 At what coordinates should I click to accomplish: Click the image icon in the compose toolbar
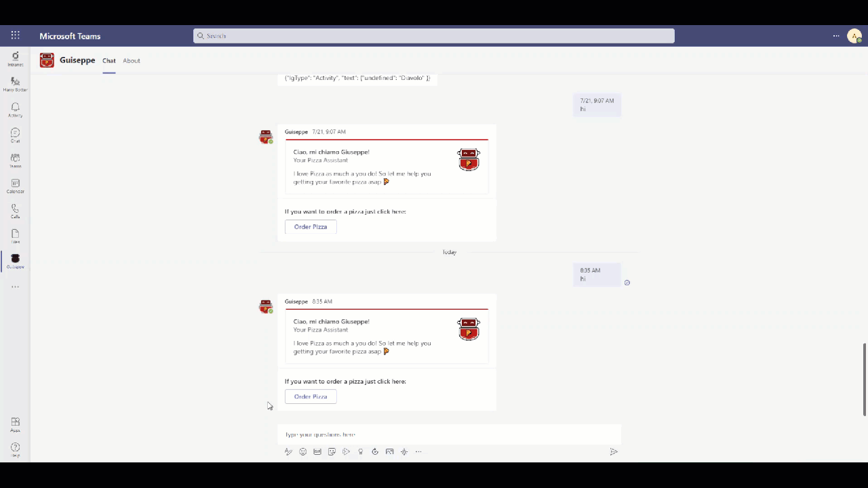click(x=389, y=451)
